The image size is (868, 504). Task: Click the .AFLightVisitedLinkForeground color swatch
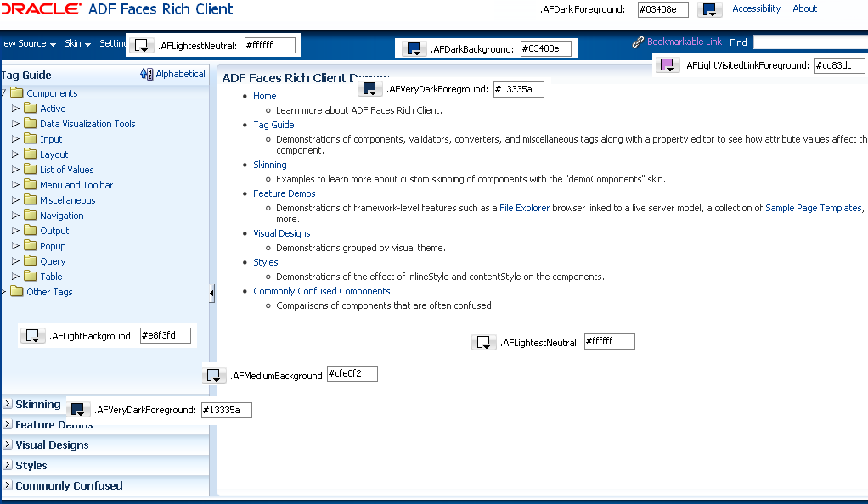[668, 64]
